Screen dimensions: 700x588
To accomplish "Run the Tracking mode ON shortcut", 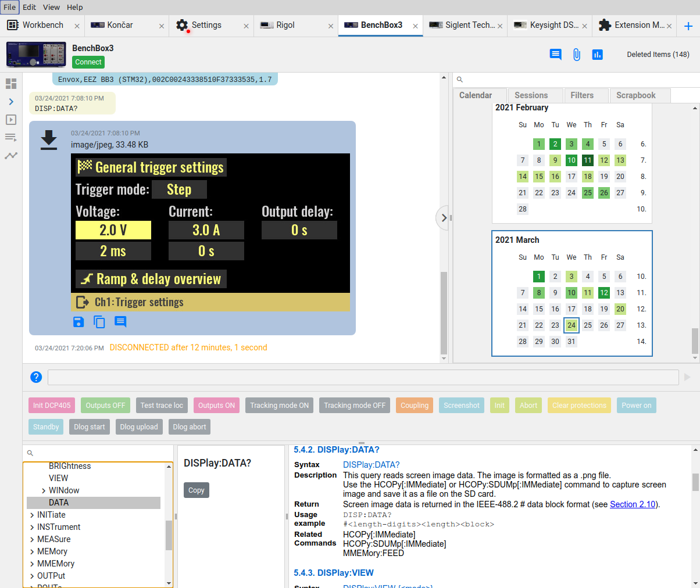I will coord(279,406).
